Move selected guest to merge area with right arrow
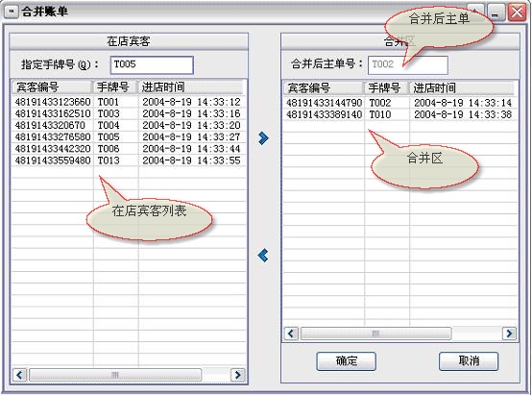532x395 pixels. click(x=263, y=137)
